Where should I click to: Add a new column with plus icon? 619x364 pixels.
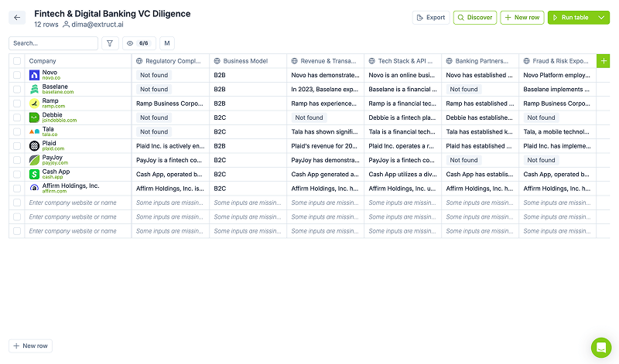click(604, 61)
